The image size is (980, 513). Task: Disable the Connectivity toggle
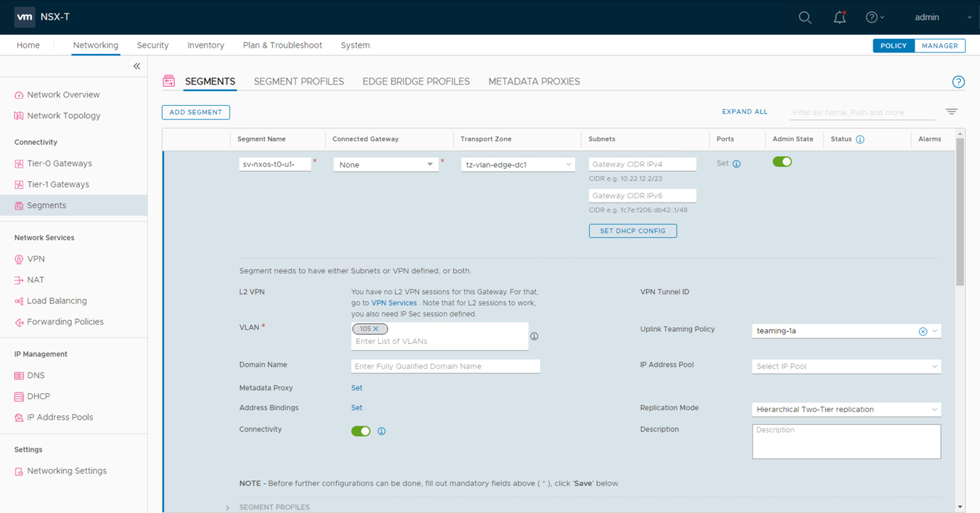click(x=360, y=431)
